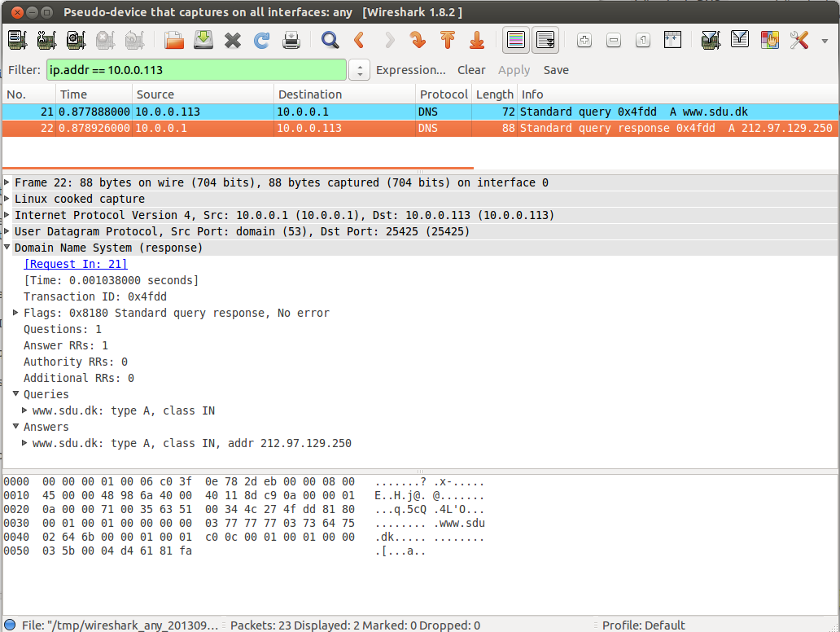Go to the first packet arrow icon
The height and width of the screenshot is (632, 840).
[447, 40]
